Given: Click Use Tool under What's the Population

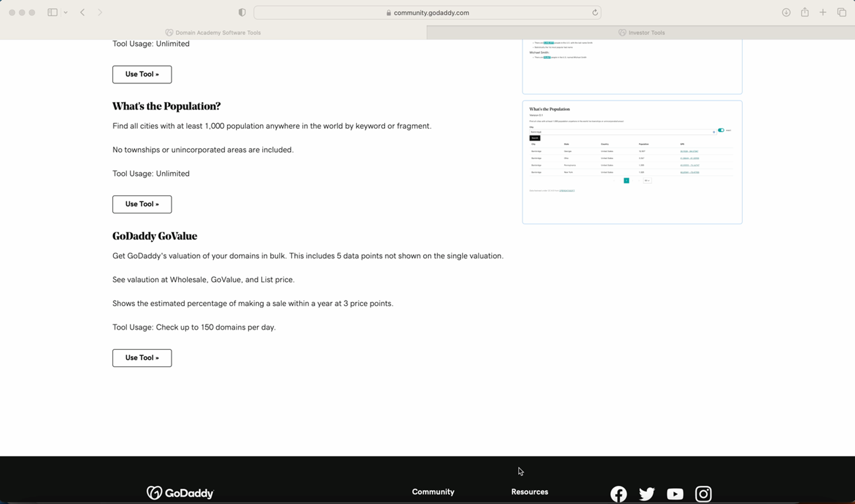Looking at the screenshot, I should click(142, 204).
